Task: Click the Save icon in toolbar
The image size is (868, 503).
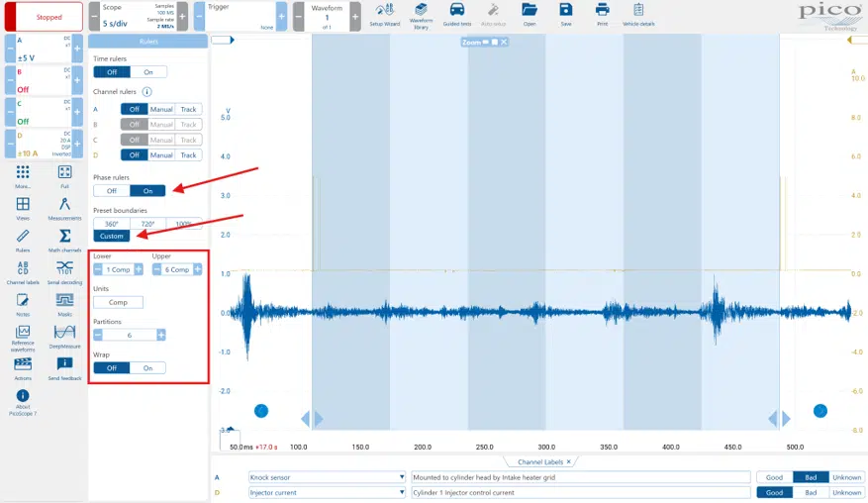Action: click(565, 14)
